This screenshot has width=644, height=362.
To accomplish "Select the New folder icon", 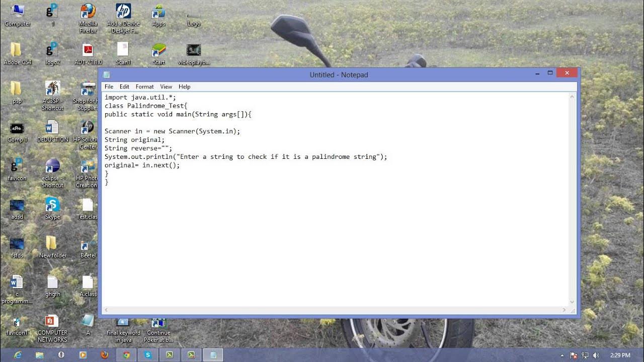I will pyautogui.click(x=52, y=247).
